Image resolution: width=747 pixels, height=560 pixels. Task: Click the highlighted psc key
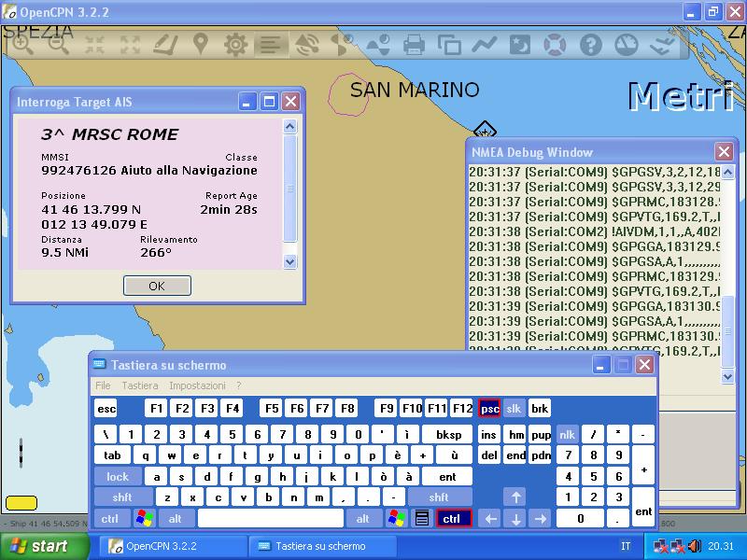tap(489, 409)
